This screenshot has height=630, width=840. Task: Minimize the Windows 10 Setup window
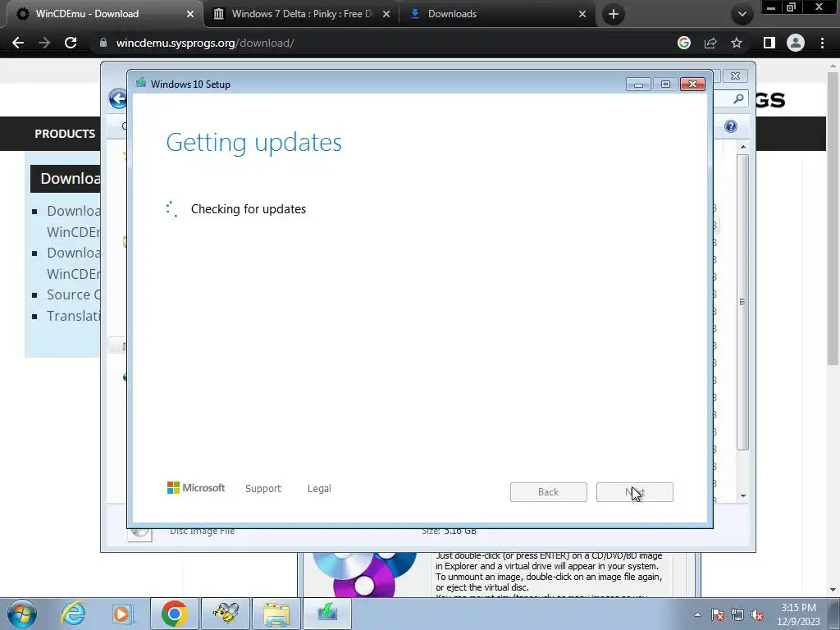coord(638,84)
